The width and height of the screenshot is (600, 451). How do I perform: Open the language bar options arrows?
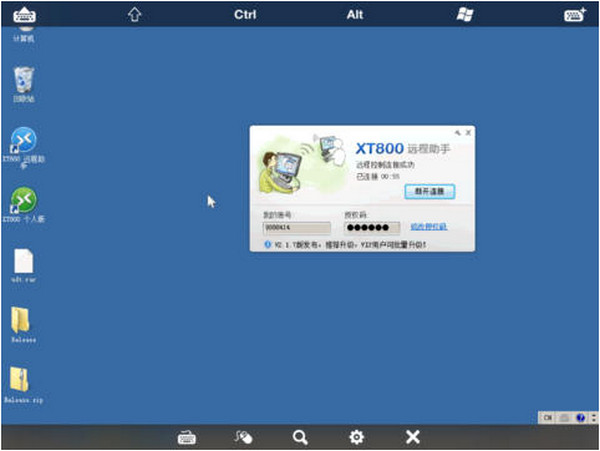click(x=594, y=417)
